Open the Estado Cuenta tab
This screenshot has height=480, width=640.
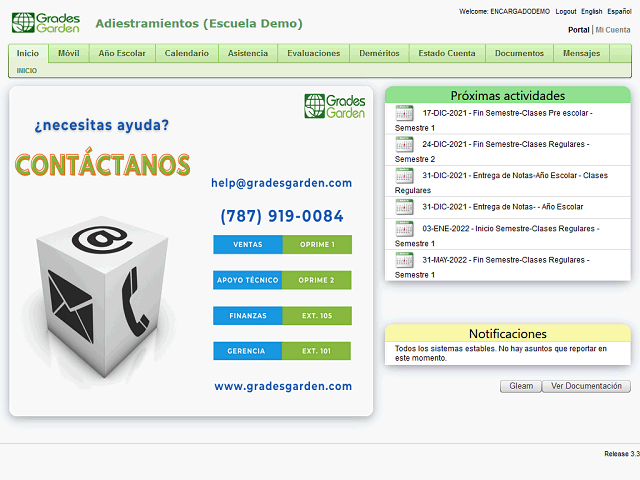tap(447, 53)
